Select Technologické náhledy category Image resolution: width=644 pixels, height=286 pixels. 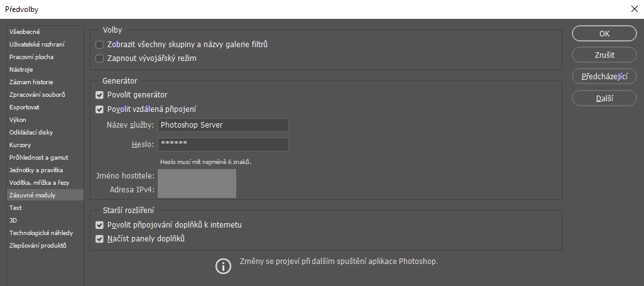coord(41,233)
